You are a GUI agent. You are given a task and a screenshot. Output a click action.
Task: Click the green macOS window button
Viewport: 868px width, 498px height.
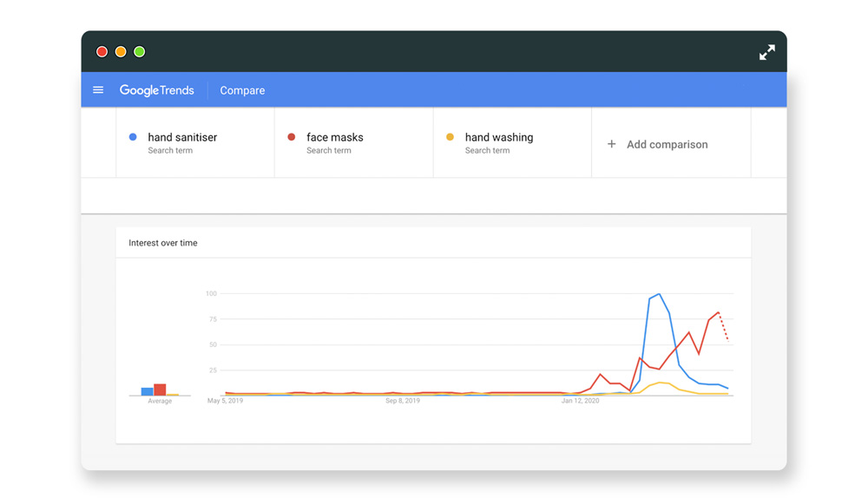[x=140, y=52]
